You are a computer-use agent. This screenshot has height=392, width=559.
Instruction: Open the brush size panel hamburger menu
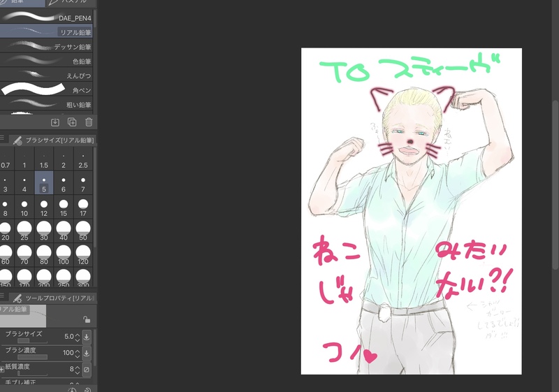tap(2, 137)
